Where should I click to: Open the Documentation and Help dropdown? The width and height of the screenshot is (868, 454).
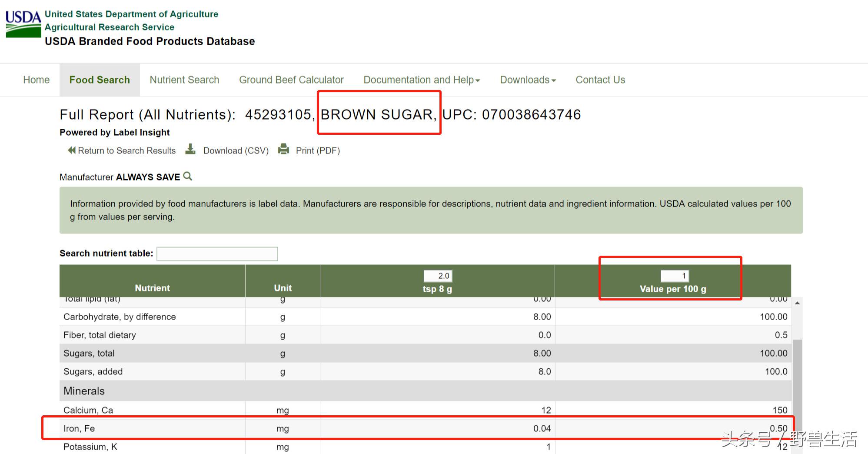[x=421, y=80]
